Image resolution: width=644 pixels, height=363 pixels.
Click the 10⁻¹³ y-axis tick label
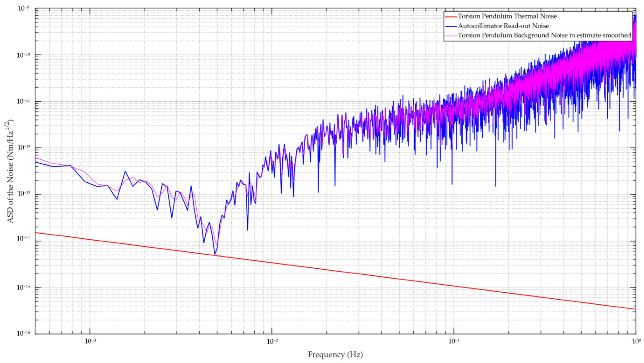[x=24, y=194]
